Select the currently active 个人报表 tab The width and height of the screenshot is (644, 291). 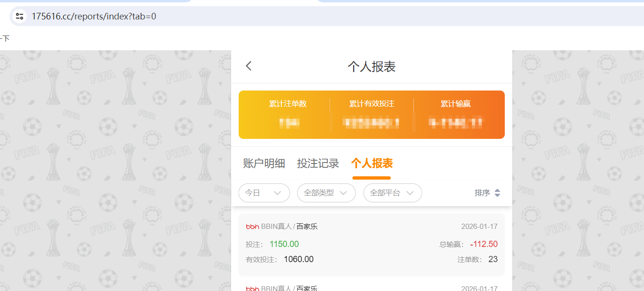[x=372, y=163]
